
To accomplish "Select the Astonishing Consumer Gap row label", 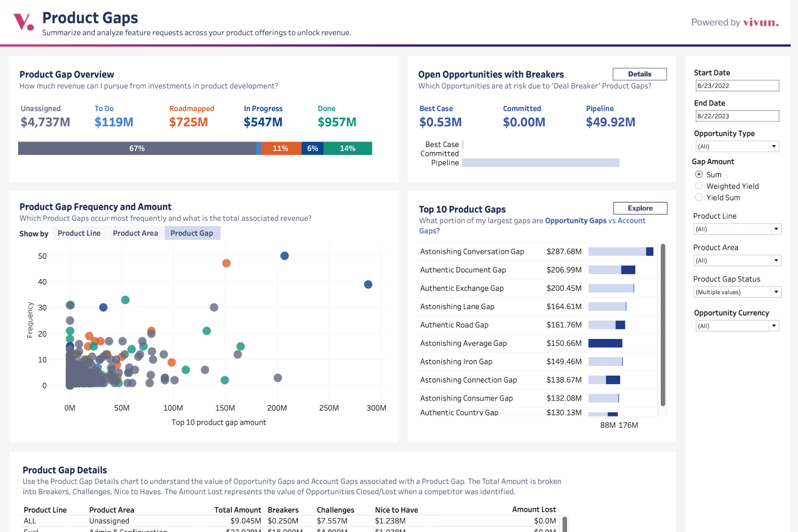I will click(467, 398).
